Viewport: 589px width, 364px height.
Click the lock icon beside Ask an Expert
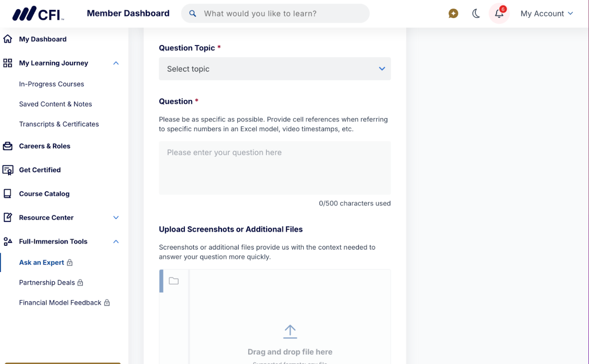point(70,263)
